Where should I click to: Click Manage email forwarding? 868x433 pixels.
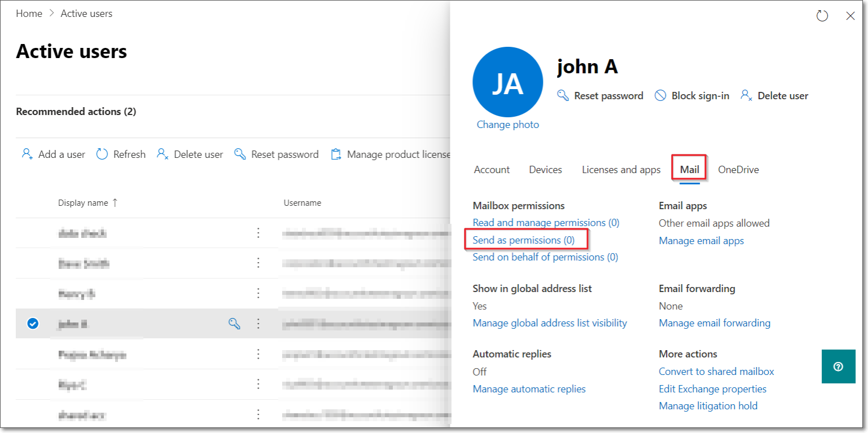coord(714,323)
